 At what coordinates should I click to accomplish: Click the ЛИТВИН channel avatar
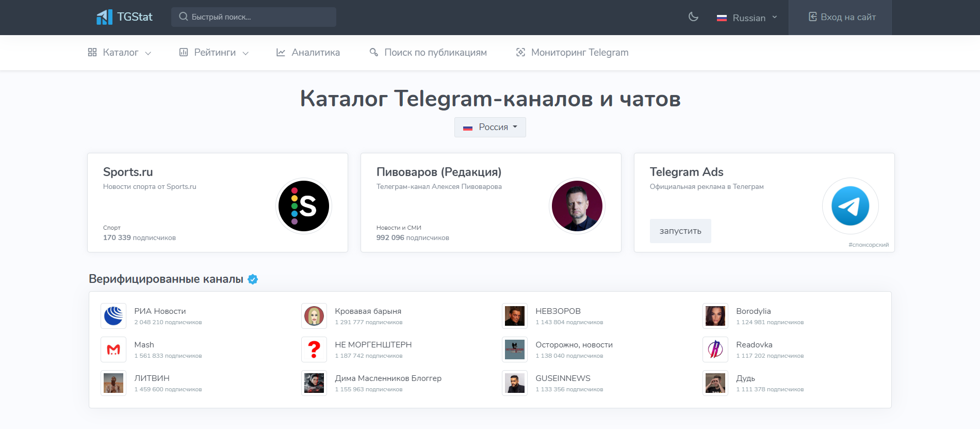113,383
